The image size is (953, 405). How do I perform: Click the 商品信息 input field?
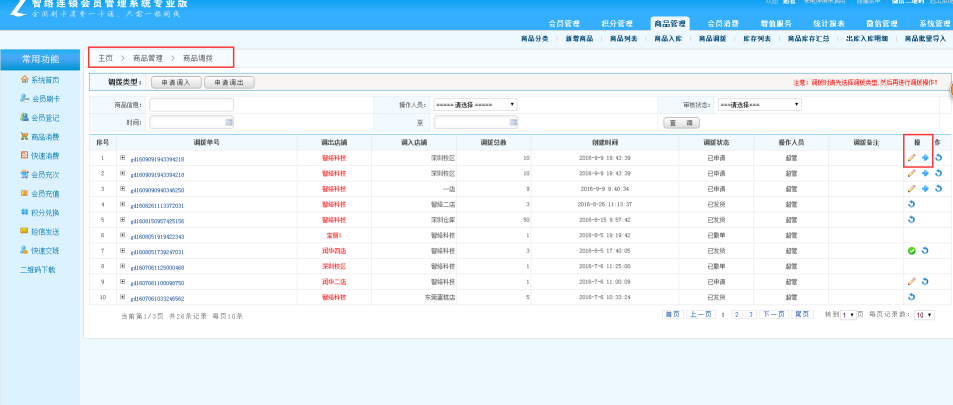(x=191, y=105)
